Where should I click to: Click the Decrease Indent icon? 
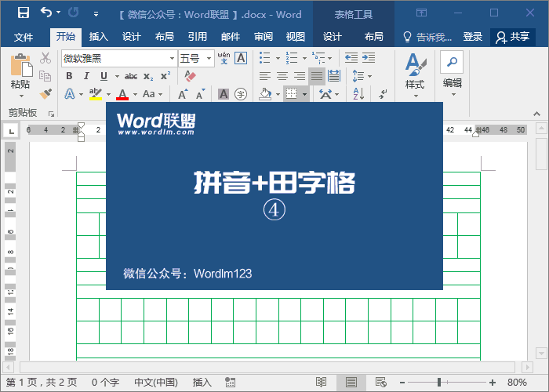click(351, 58)
